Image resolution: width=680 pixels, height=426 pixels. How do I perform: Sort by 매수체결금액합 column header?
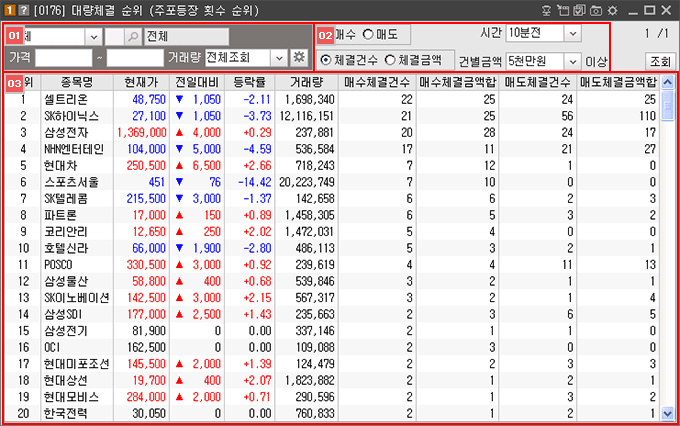(457, 82)
